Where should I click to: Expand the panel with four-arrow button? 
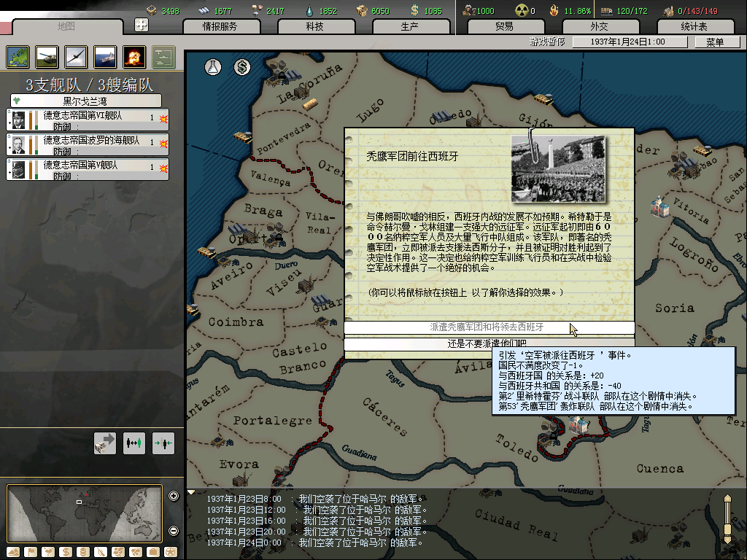(142, 25)
